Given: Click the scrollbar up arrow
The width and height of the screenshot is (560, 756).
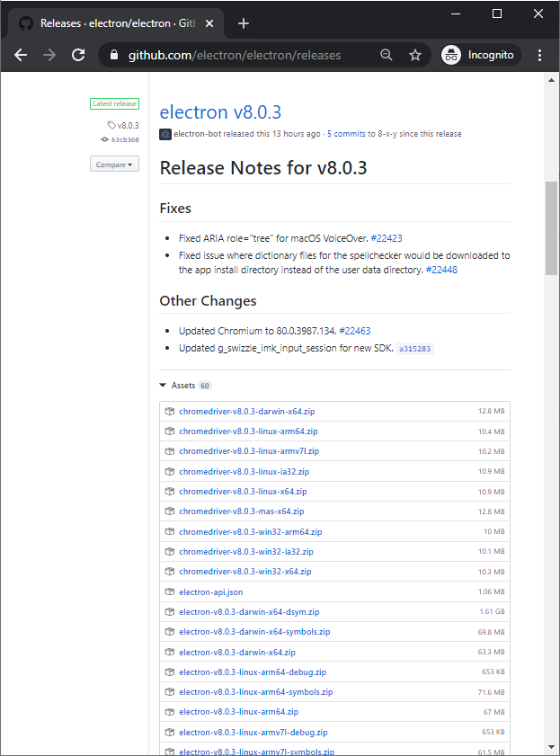Looking at the screenshot, I should click(x=551, y=80).
